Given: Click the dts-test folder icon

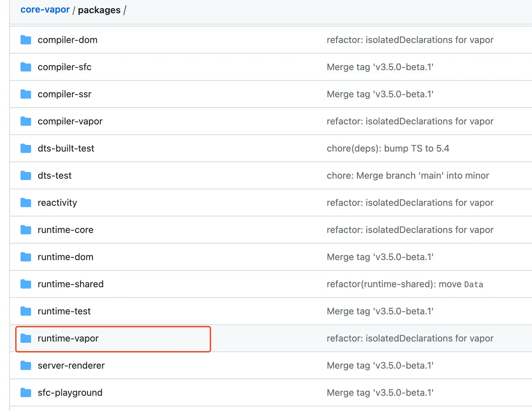Looking at the screenshot, I should pyautogui.click(x=26, y=176).
